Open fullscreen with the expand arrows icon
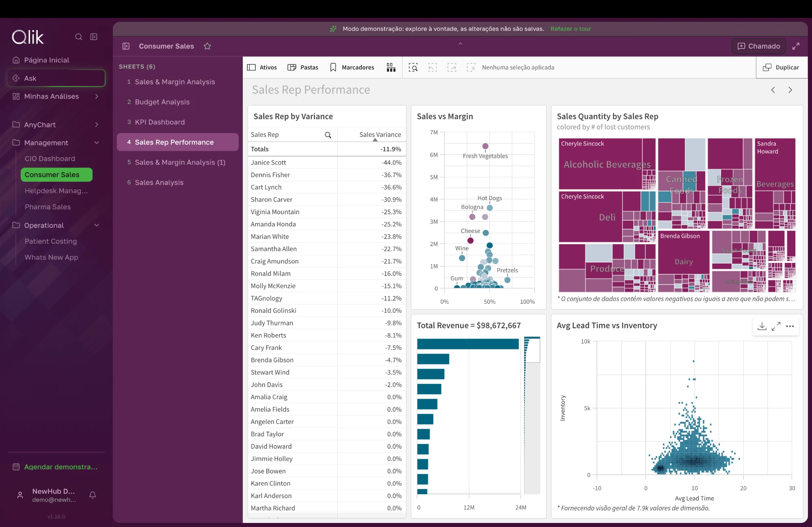The height and width of the screenshot is (527, 812). [x=796, y=46]
